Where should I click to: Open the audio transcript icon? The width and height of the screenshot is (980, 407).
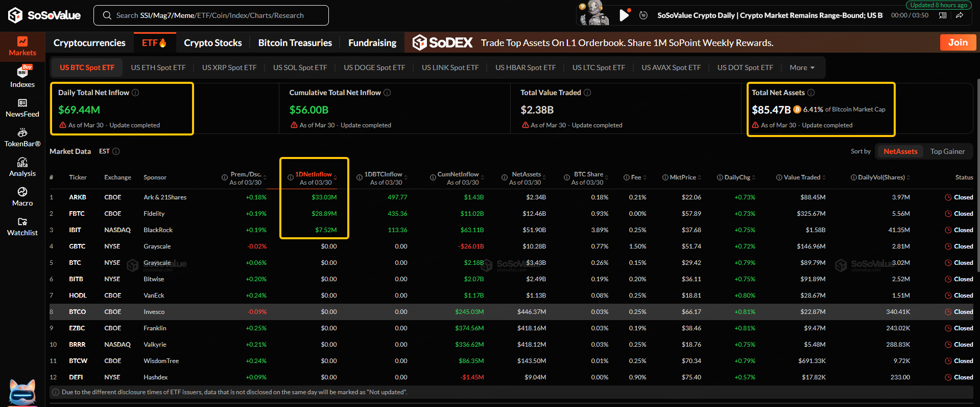pos(943,15)
